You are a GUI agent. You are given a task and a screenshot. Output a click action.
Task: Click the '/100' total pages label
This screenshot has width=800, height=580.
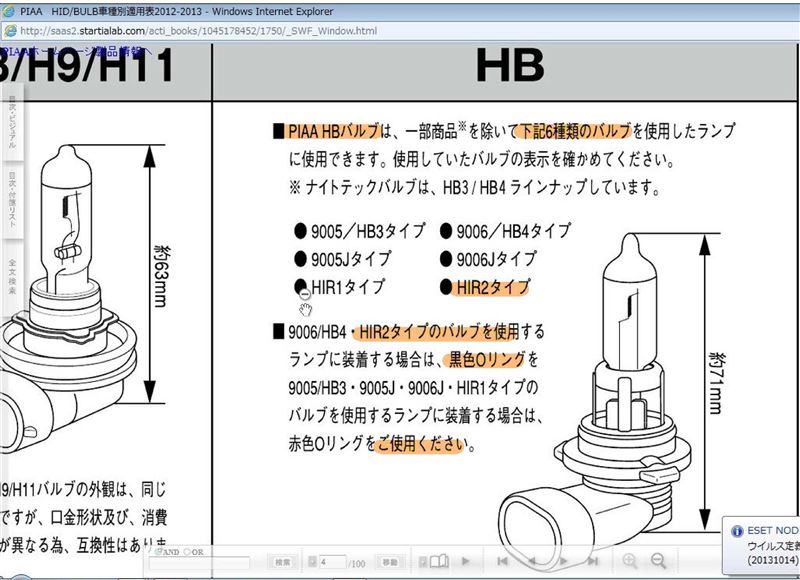point(357,563)
